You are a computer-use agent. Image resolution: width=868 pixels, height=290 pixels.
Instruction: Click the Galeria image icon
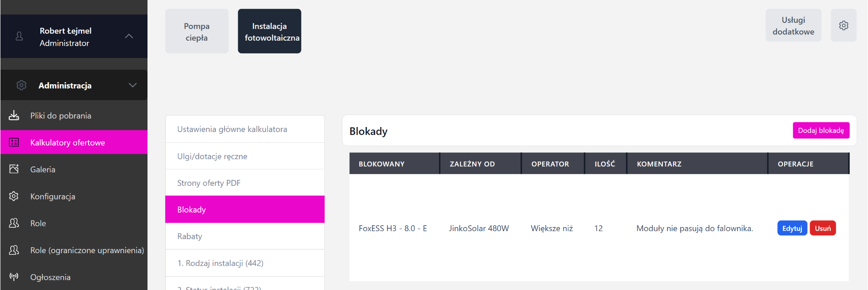(x=14, y=169)
